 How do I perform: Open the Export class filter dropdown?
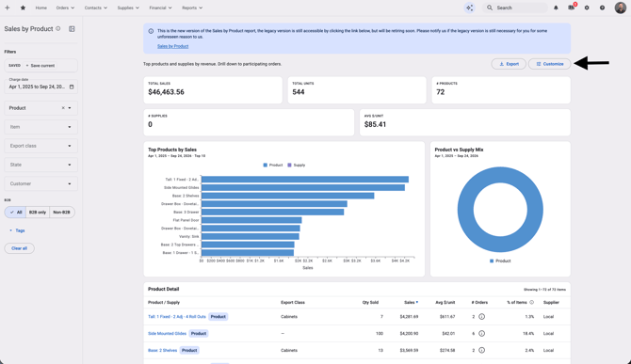pos(40,146)
